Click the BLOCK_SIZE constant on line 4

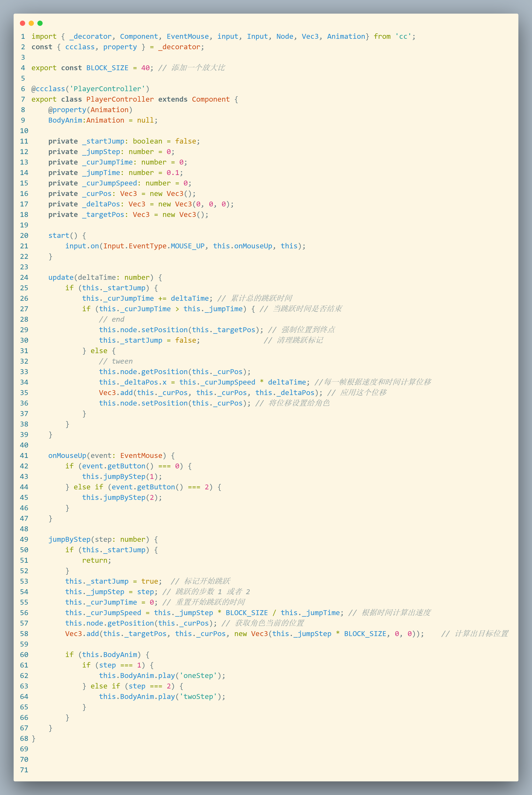tap(107, 68)
